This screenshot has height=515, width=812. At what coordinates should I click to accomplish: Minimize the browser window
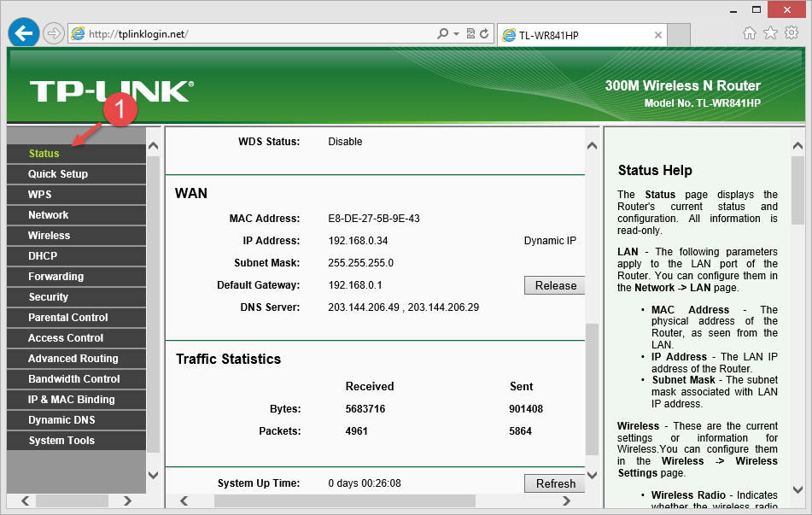tap(733, 10)
